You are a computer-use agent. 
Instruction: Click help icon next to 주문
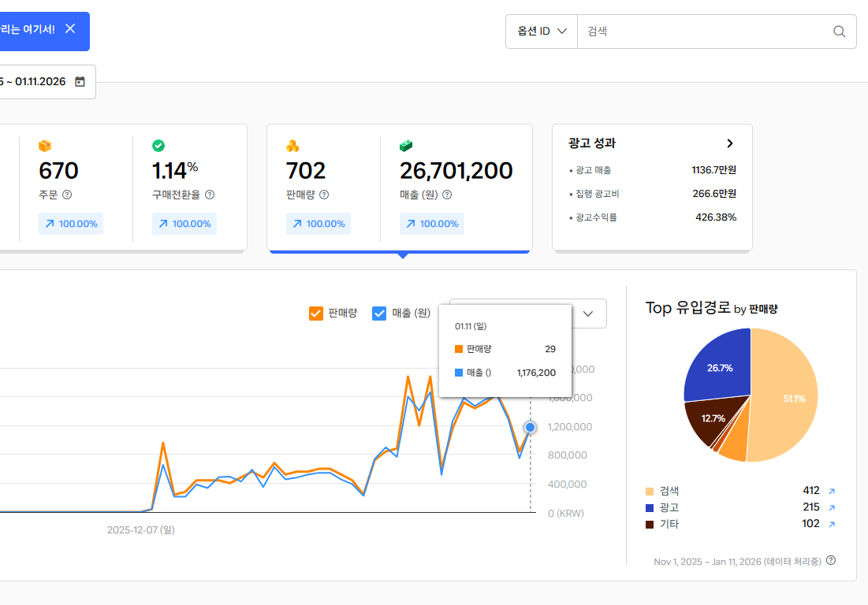point(67,195)
